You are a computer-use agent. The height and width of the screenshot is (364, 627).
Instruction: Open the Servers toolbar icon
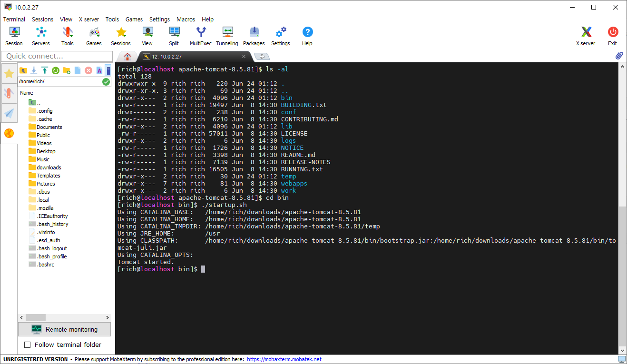[41, 36]
